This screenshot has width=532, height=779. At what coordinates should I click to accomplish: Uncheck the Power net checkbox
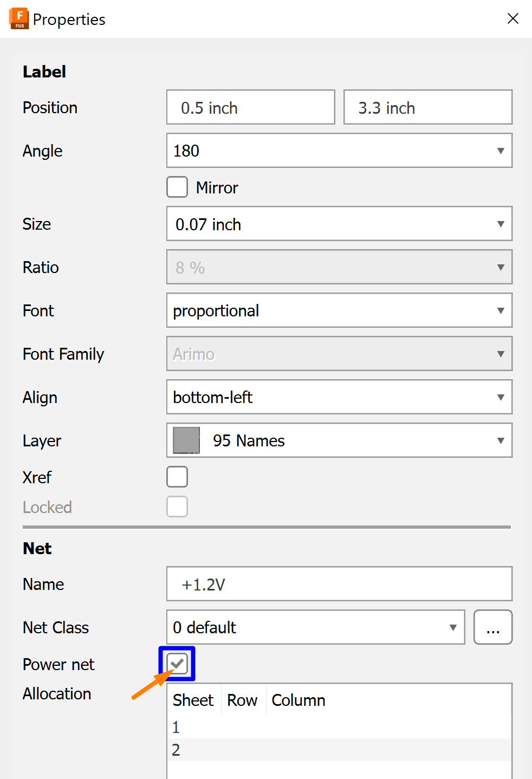coord(177,664)
